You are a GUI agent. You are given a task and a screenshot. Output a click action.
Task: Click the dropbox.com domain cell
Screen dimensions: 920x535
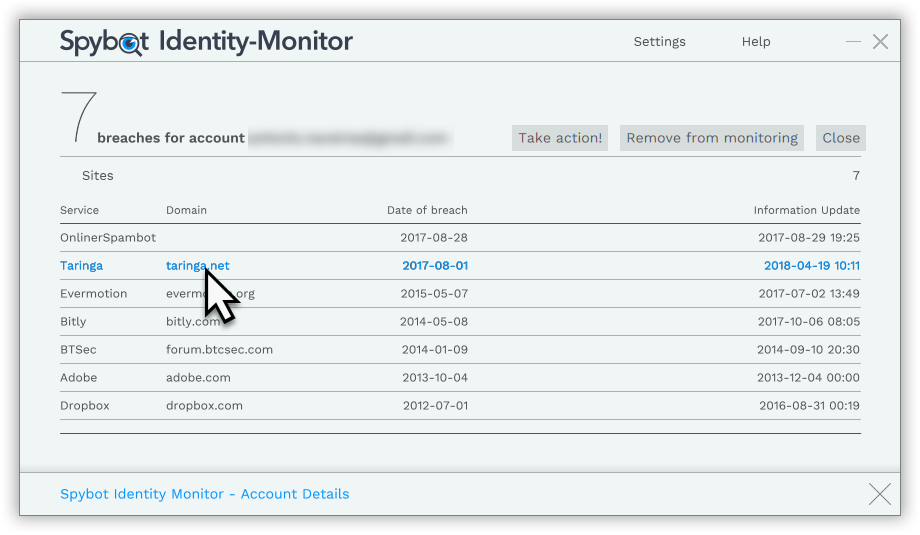[x=204, y=405]
